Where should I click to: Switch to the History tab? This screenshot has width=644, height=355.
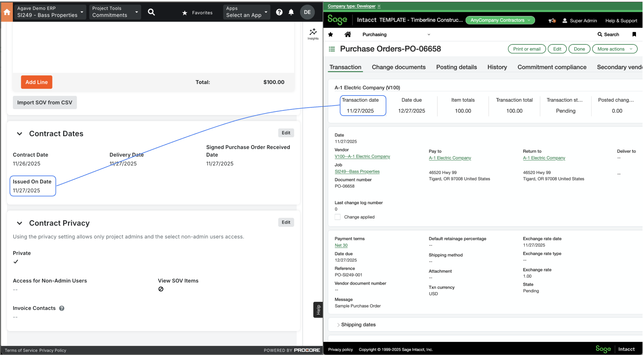497,67
